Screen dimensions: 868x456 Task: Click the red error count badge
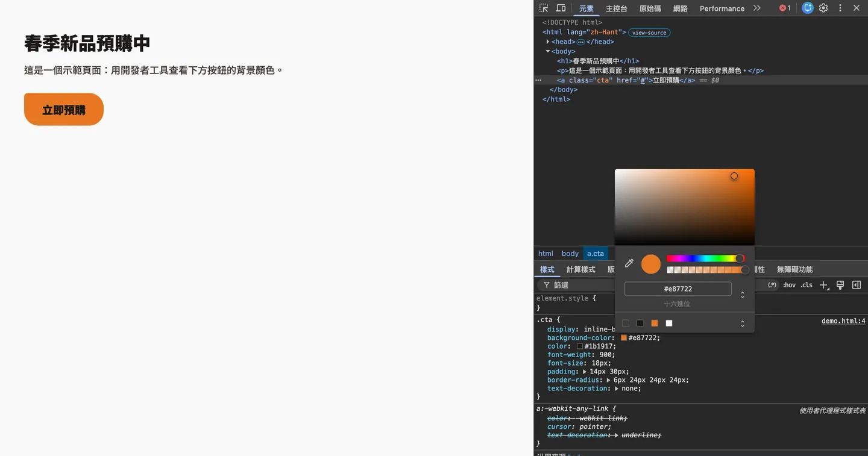(785, 8)
